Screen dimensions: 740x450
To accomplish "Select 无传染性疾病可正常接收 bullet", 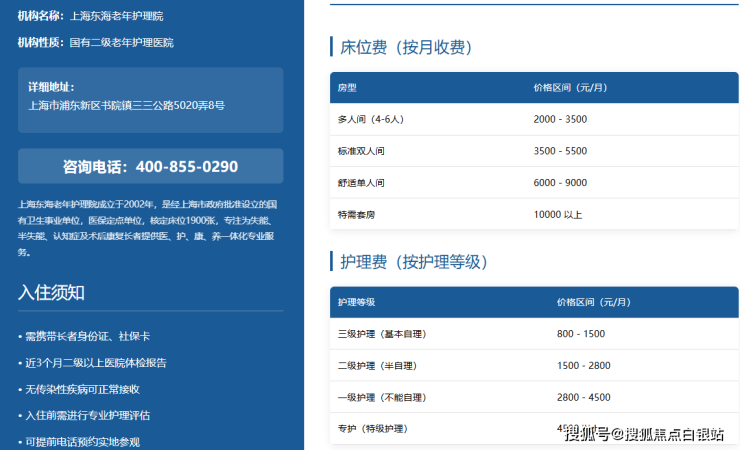I will click(79, 389).
